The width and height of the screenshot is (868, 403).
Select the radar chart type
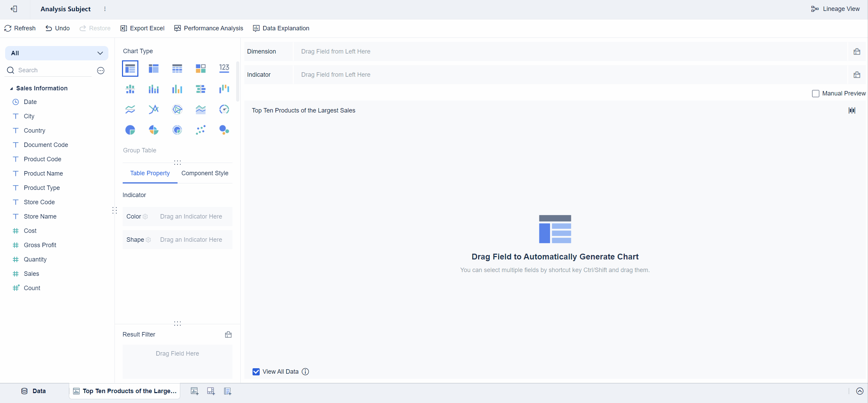pos(177,109)
